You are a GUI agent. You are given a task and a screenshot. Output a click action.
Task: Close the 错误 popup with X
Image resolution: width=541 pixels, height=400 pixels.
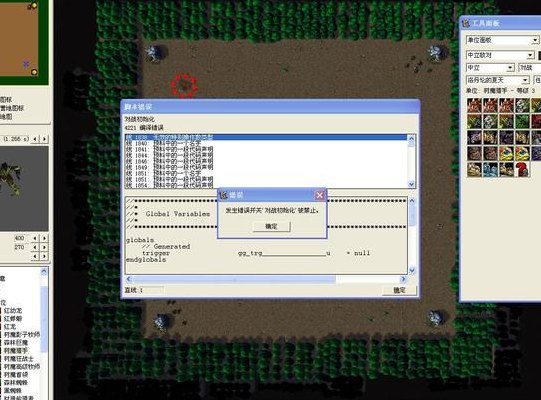click(x=319, y=195)
